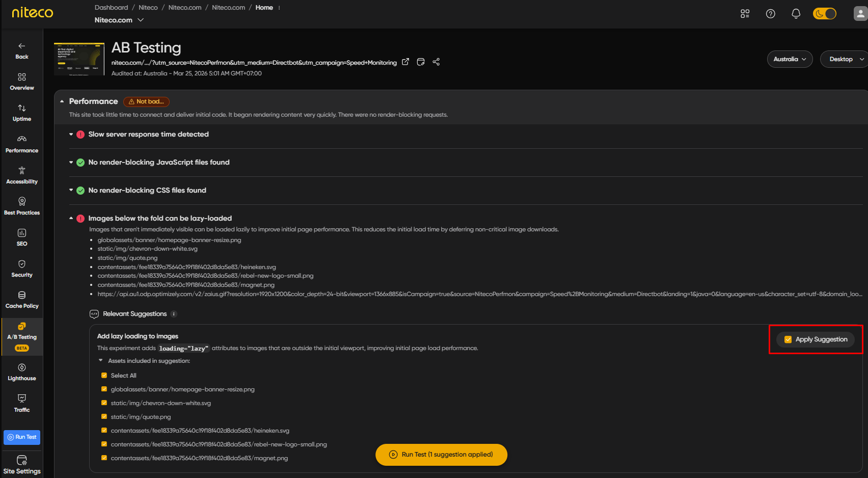The height and width of the screenshot is (478, 868).
Task: Go to Home breadcrumb
Action: pyautogui.click(x=264, y=8)
